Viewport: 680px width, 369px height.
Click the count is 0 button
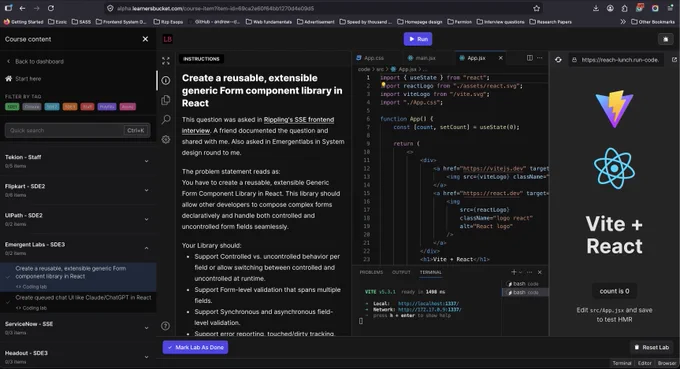coord(614,291)
